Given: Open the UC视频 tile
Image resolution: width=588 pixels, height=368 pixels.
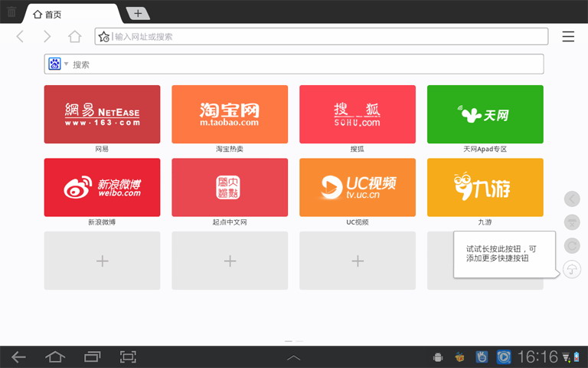Looking at the screenshot, I should coord(358,187).
